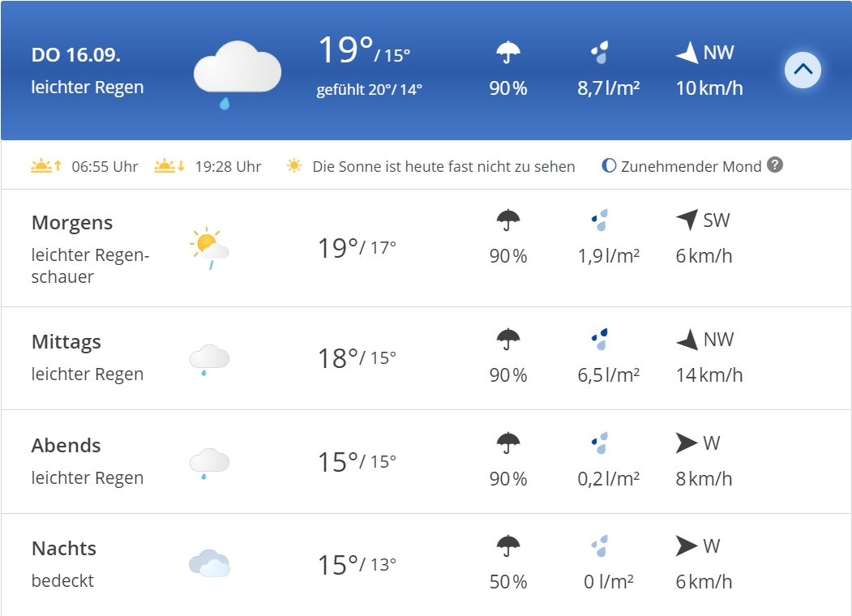Click the W wind arrow in Abends row
Image resolution: width=852 pixels, height=616 pixels.
click(x=687, y=443)
